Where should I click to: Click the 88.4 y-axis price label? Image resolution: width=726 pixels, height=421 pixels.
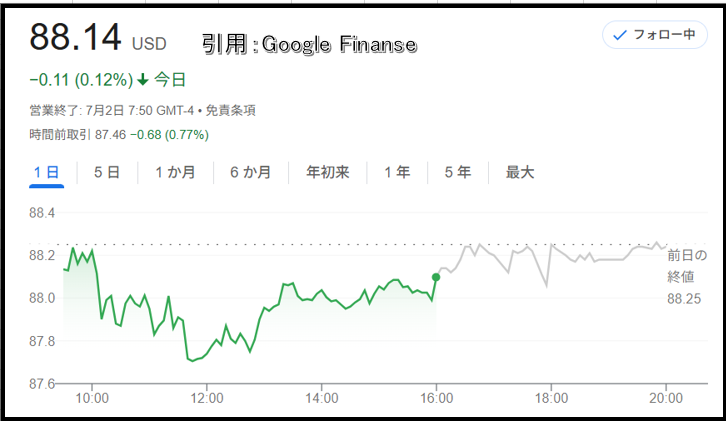(x=42, y=213)
